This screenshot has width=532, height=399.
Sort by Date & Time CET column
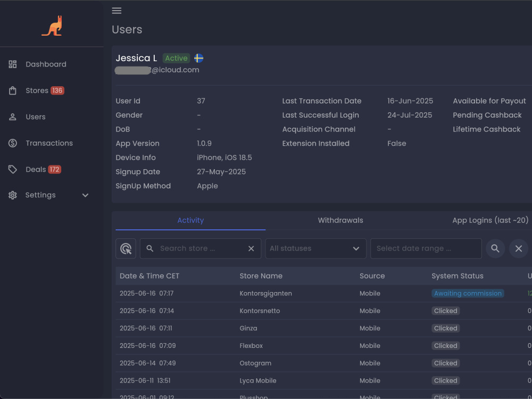pyautogui.click(x=149, y=276)
